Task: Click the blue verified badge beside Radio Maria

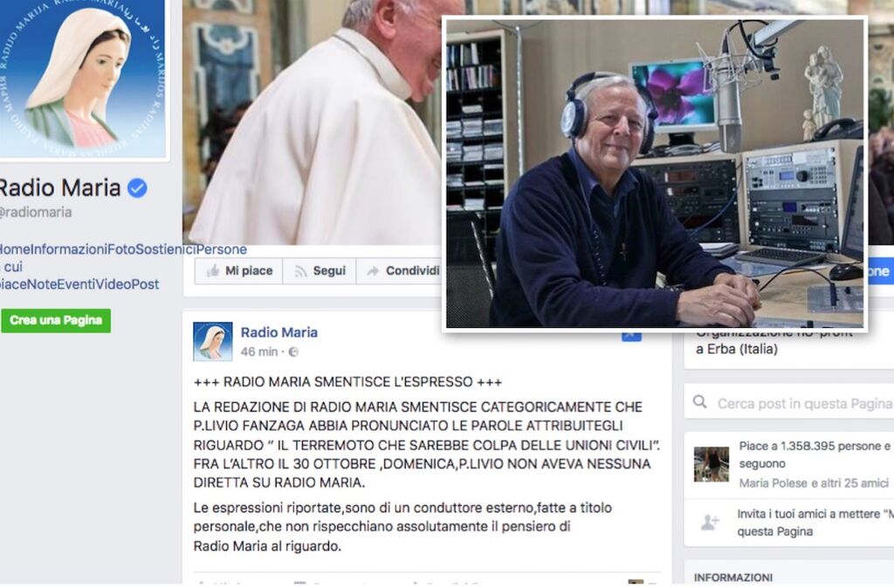Action: 137,188
